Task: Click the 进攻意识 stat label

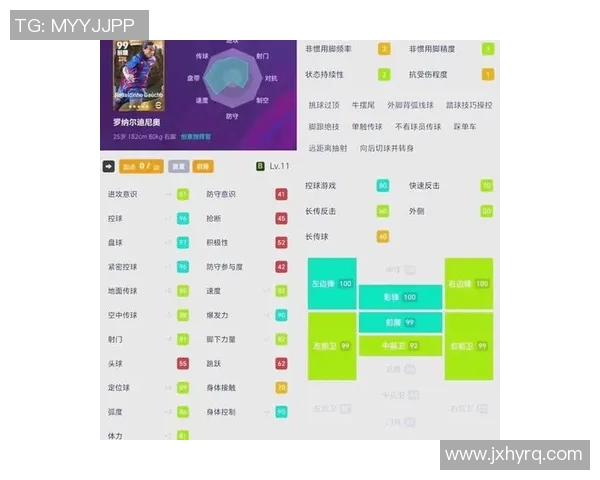Action: (122, 194)
